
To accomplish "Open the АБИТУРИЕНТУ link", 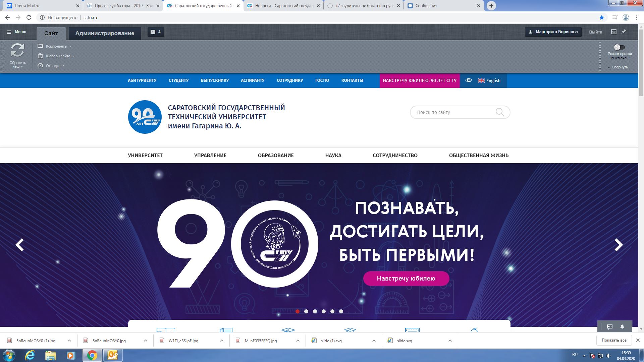I will tap(142, 80).
